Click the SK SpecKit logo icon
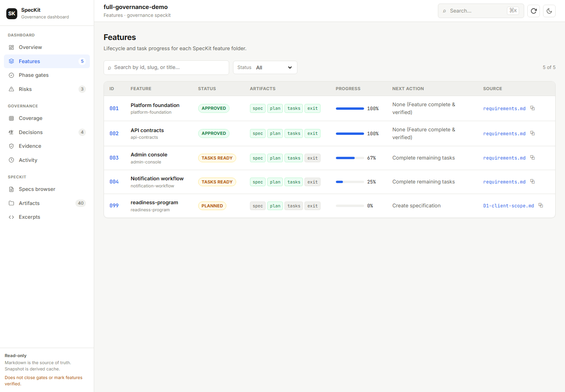This screenshot has height=392, width=565. pyautogui.click(x=12, y=13)
